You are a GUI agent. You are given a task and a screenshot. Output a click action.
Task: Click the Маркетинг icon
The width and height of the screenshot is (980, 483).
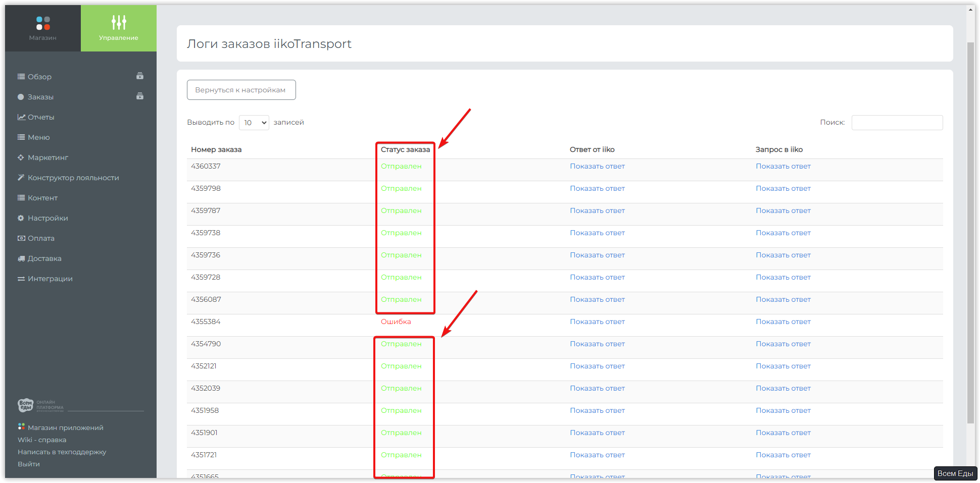[x=21, y=157]
